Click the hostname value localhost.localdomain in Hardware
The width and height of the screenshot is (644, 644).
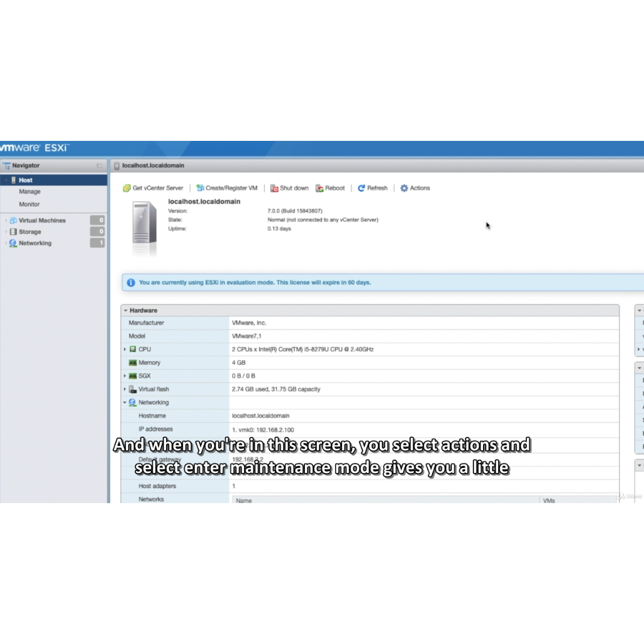pos(260,416)
